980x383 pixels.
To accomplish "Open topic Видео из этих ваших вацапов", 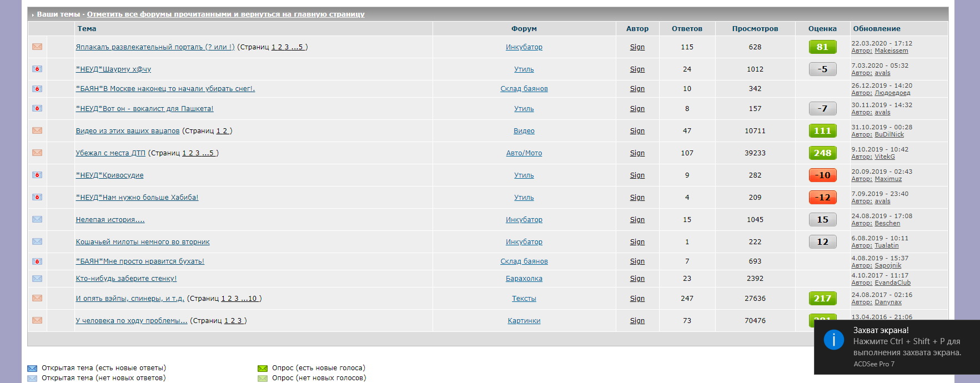I will click(128, 131).
